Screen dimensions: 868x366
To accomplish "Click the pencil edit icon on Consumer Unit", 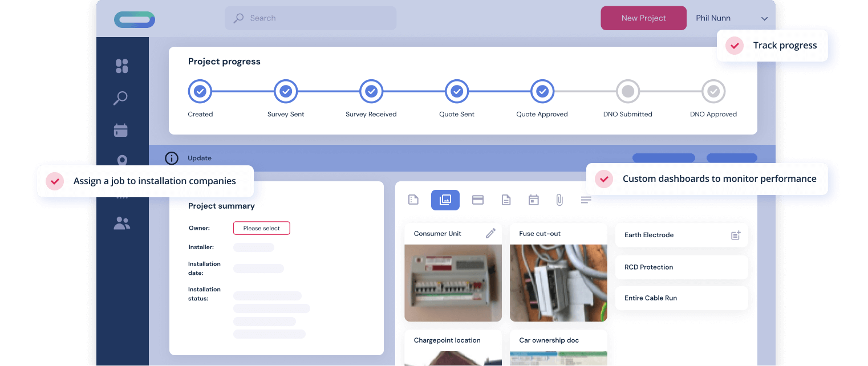I will tap(490, 233).
